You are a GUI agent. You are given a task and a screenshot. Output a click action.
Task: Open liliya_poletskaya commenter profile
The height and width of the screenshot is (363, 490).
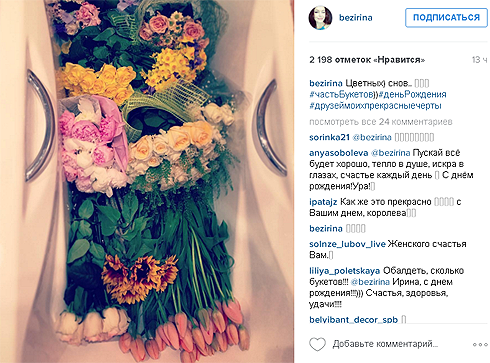(x=345, y=271)
